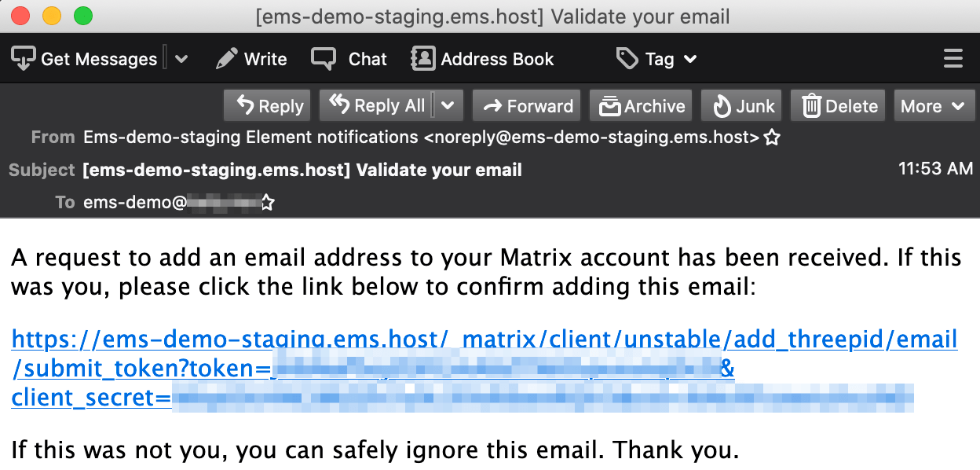Mark this message as Junk

click(742, 106)
